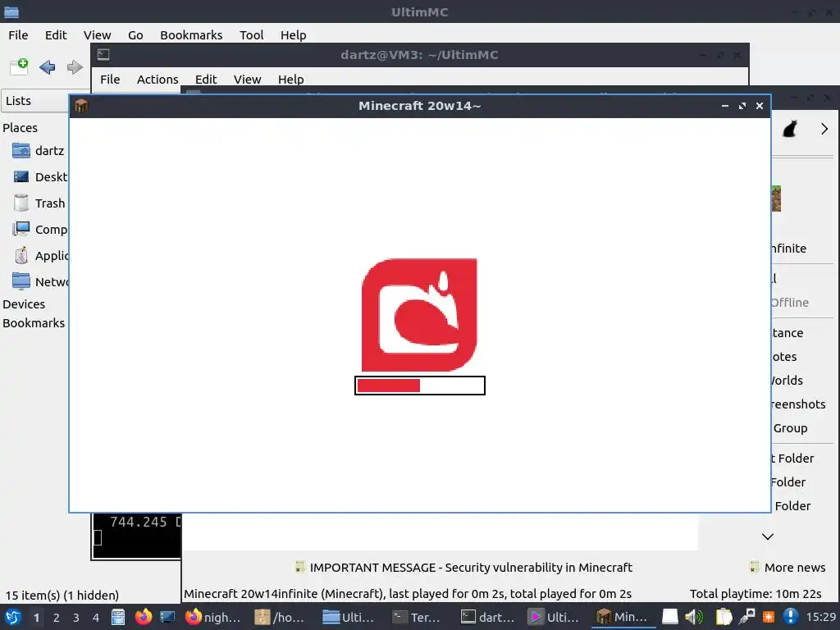Open Worlds in the UltimMC side panel
This screenshot has height=630, width=840.
787,381
